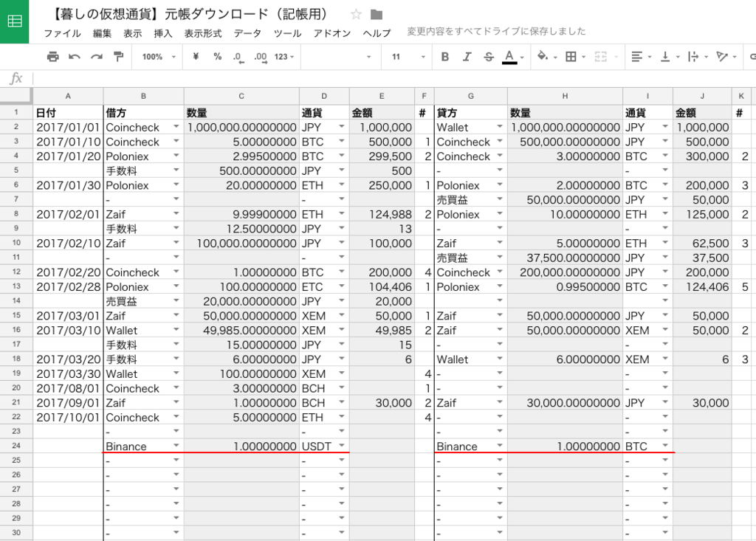756x541 pixels.
Task: Star this spreadsheet document
Action: pos(357,15)
